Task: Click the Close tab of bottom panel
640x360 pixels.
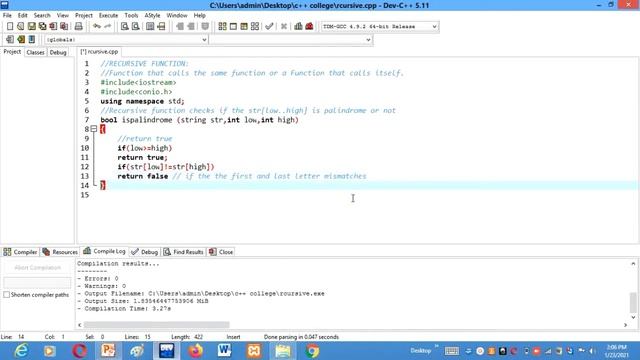Action: pos(221,252)
